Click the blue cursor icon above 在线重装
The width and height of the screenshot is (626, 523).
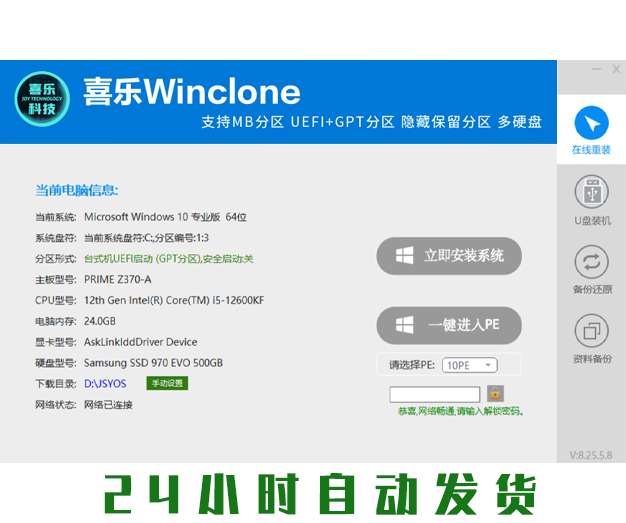[x=591, y=123]
